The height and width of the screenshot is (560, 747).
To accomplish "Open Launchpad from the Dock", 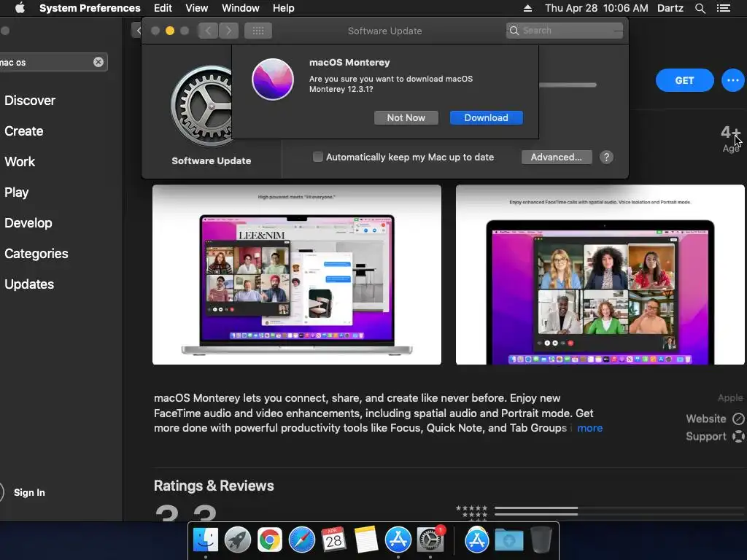I will (237, 540).
